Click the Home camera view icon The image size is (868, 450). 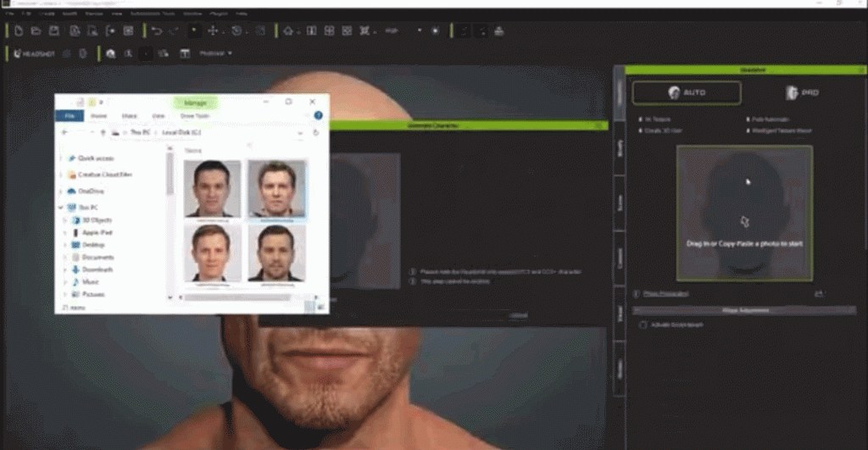coord(288,31)
